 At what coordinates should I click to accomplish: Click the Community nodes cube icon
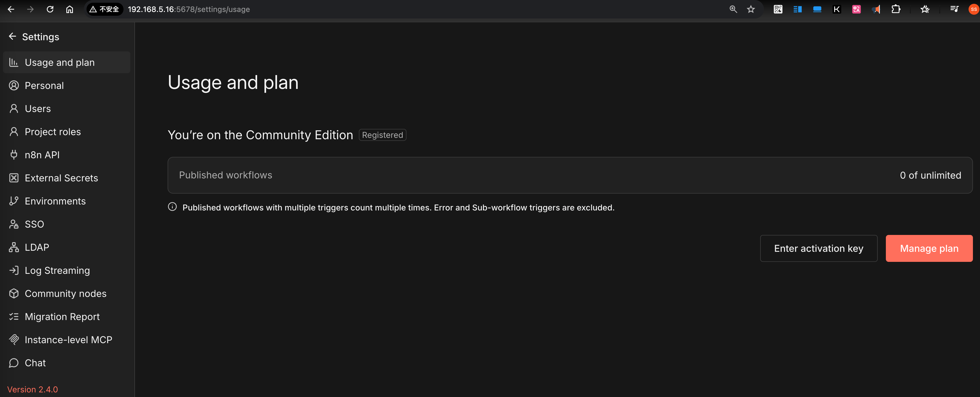[x=14, y=294]
